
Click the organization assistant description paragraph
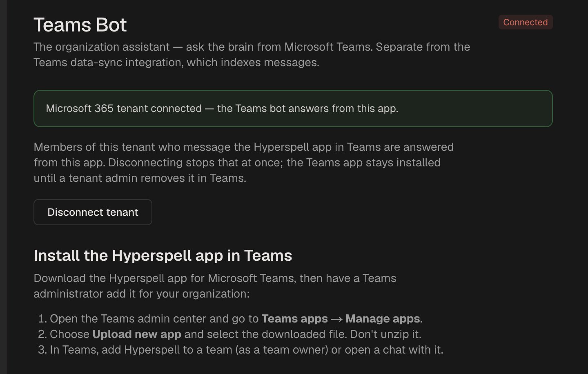pyautogui.click(x=252, y=54)
